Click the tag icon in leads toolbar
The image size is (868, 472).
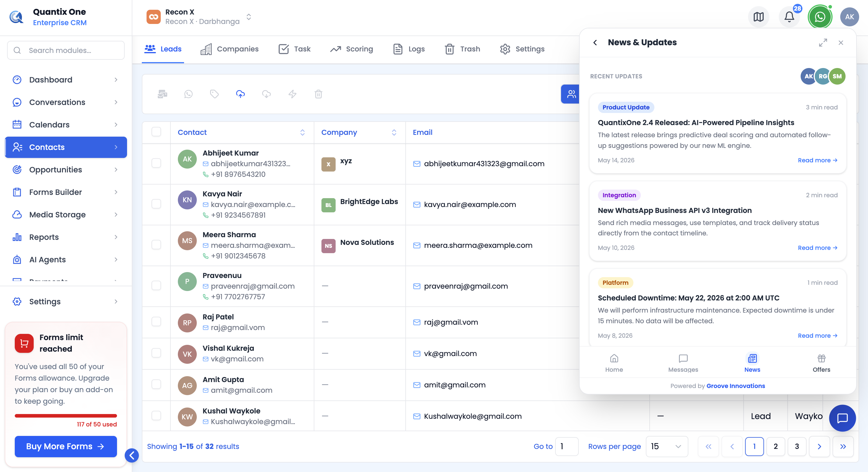214,94
